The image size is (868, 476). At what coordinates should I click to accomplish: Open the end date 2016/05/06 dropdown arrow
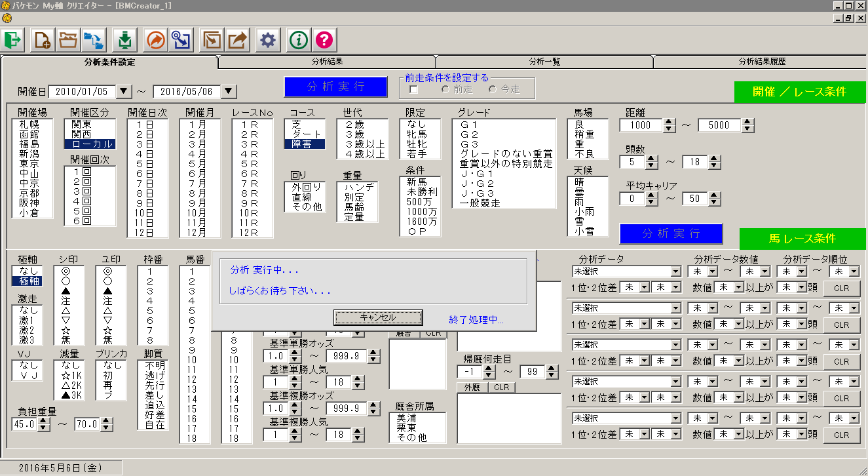(229, 91)
